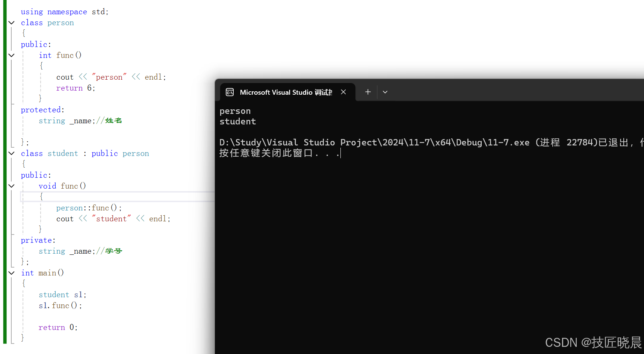Open new console tab with plus button
Image resolution: width=644 pixels, height=354 pixels.
[x=368, y=92]
